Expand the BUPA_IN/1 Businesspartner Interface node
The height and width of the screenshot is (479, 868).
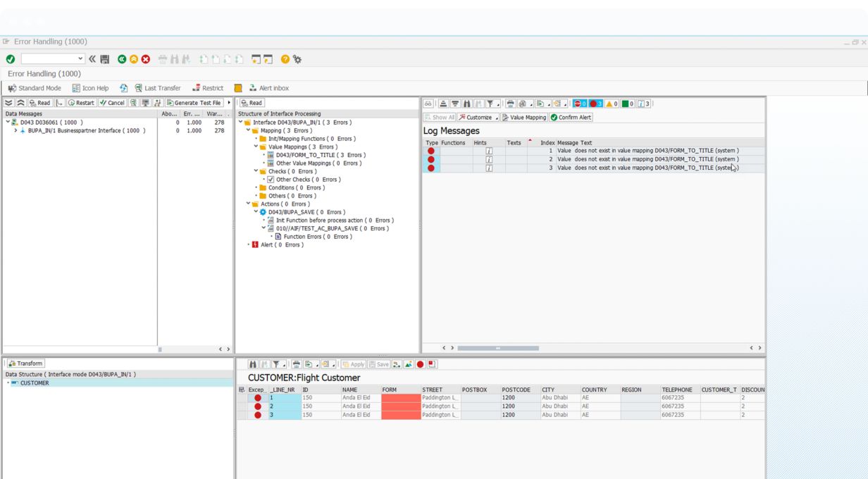tap(15, 130)
